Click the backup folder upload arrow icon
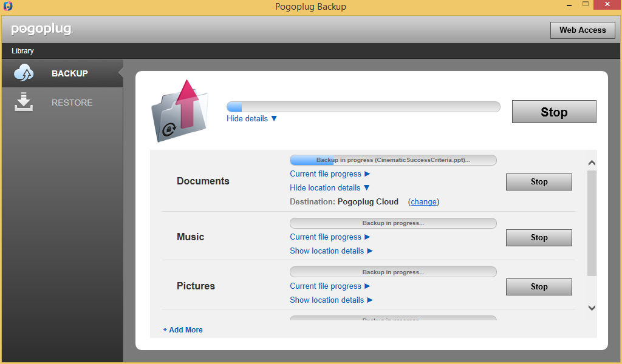 pyautogui.click(x=180, y=110)
